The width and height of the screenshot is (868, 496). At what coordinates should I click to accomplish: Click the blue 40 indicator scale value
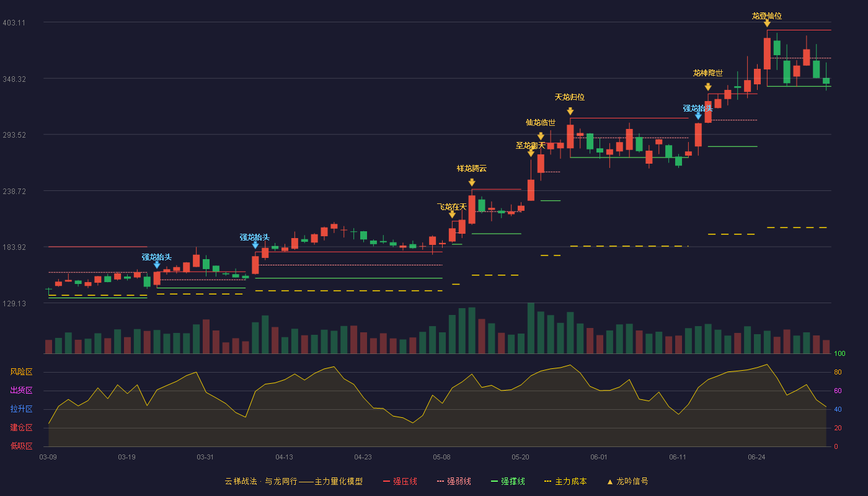(838, 410)
